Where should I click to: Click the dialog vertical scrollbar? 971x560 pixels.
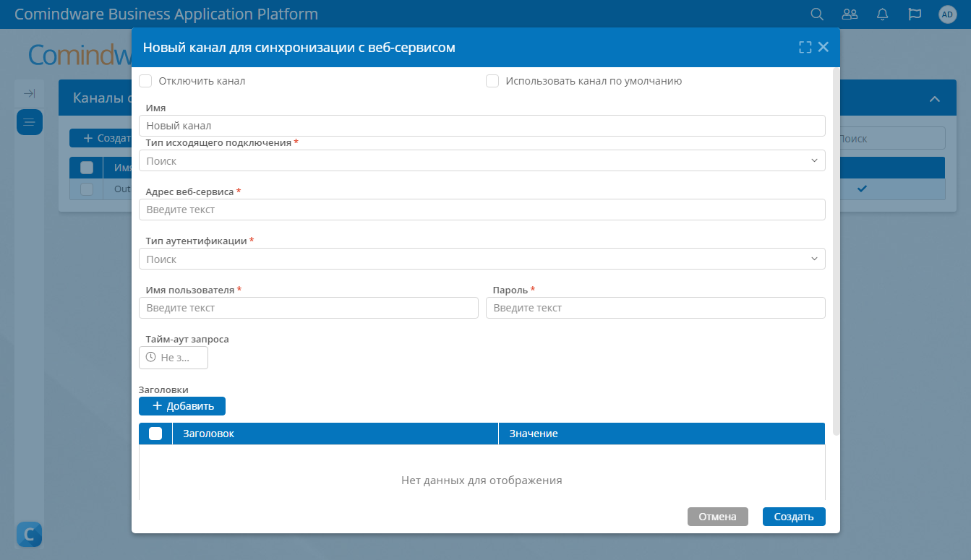point(837,251)
